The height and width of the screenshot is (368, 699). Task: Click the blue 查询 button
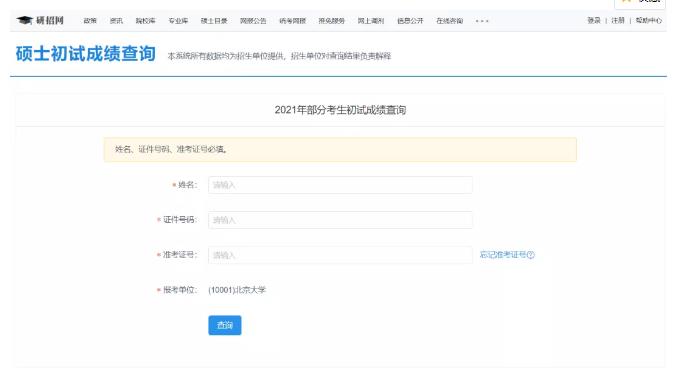click(x=225, y=325)
